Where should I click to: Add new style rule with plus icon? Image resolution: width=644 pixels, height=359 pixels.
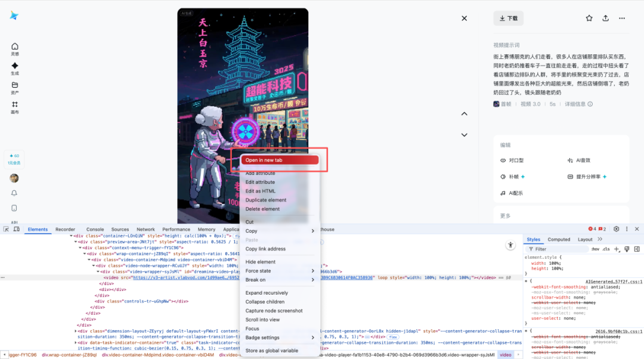(617, 249)
